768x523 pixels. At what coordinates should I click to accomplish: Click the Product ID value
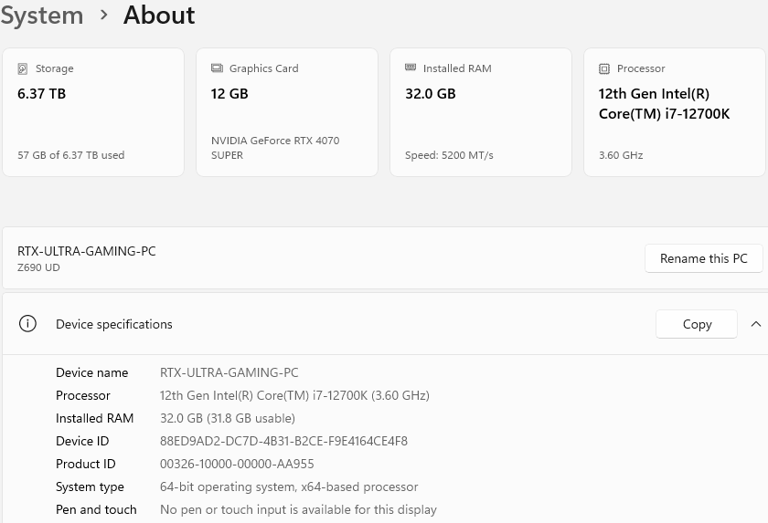pos(237,464)
